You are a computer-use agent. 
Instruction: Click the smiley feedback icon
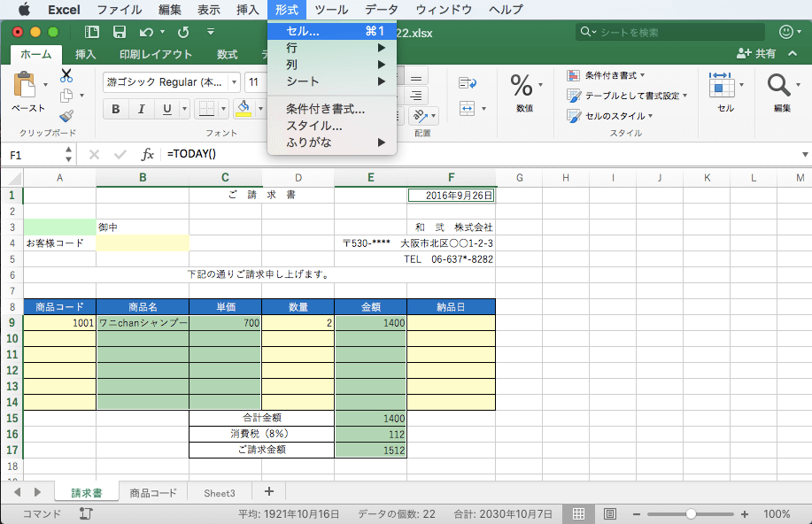tap(786, 32)
